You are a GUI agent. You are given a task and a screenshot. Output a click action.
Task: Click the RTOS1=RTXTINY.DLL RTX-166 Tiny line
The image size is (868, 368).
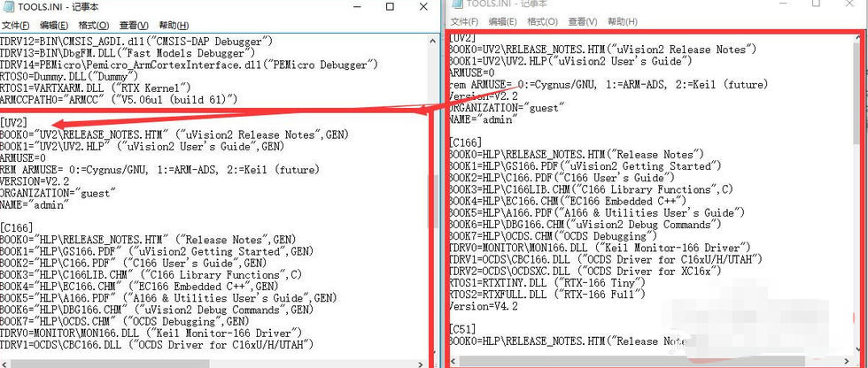point(547,283)
